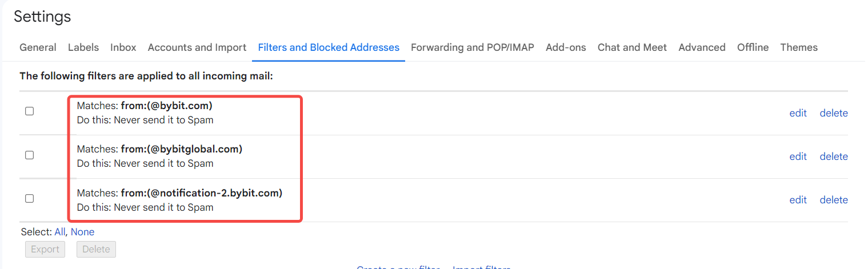Delete the @bybitglobal.com filter
868x269 pixels.
[x=834, y=156]
